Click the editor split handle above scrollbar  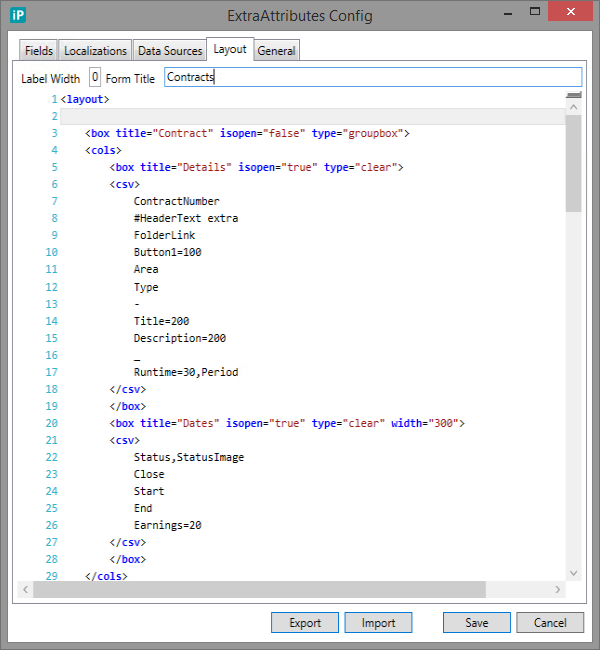coord(574,95)
